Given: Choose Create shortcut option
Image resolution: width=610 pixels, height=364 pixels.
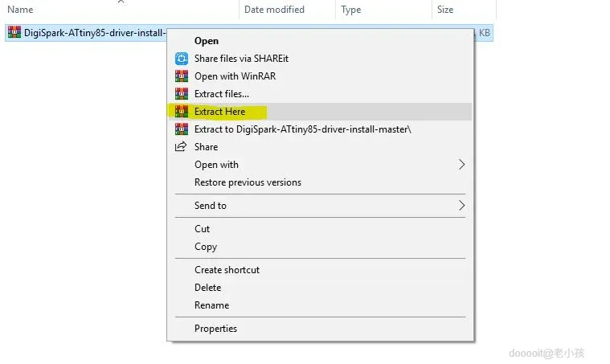Looking at the screenshot, I should (x=227, y=270).
